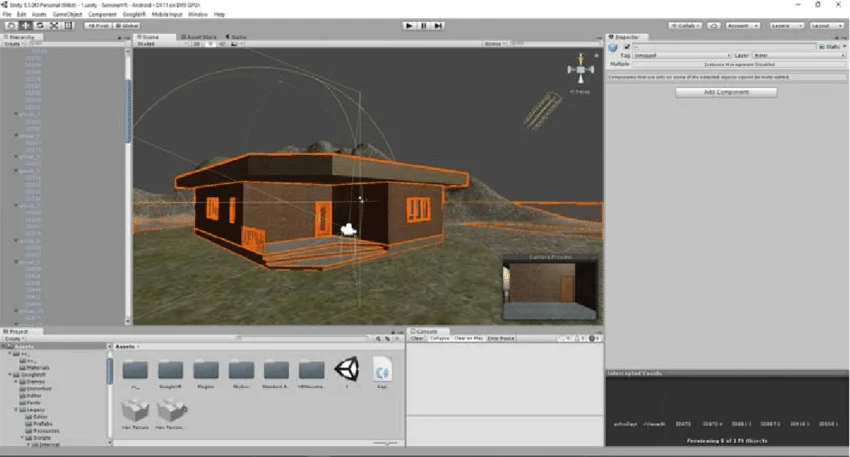Open the GameObject menu
The width and height of the screenshot is (850, 457).
67,14
